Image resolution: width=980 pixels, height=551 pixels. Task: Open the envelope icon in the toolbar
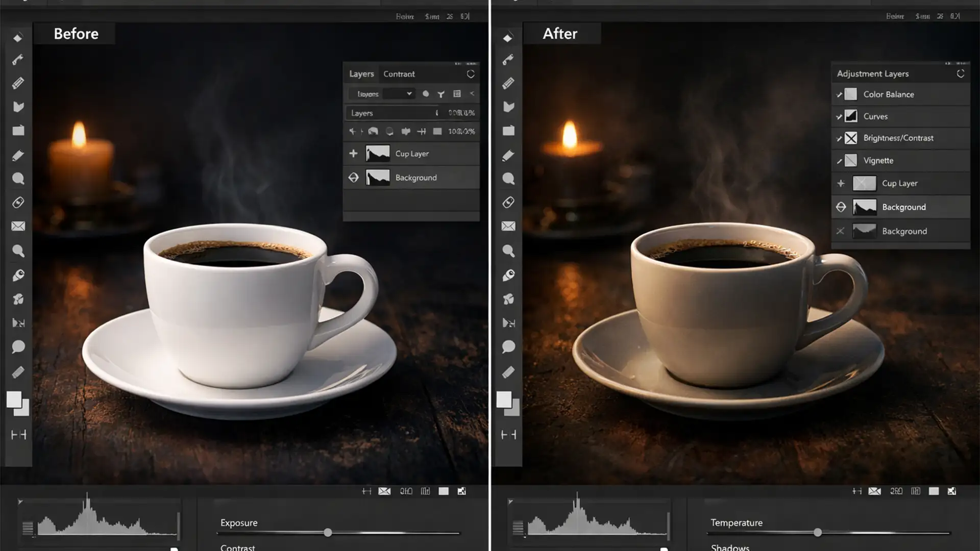(x=18, y=226)
